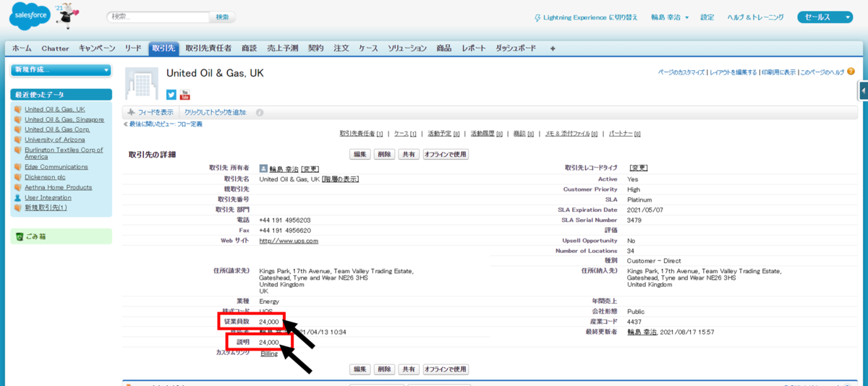Open the レポート tab
868x386 pixels.
coord(473,48)
